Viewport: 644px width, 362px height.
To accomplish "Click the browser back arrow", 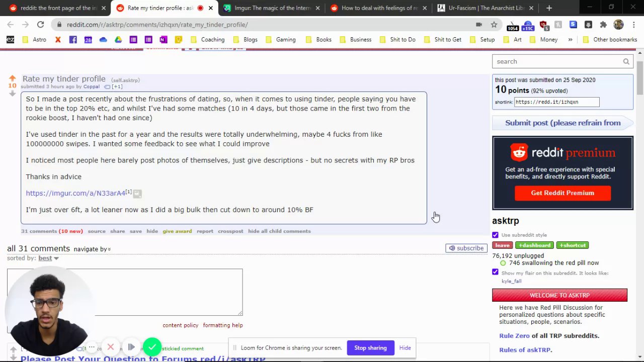I will (11, 24).
